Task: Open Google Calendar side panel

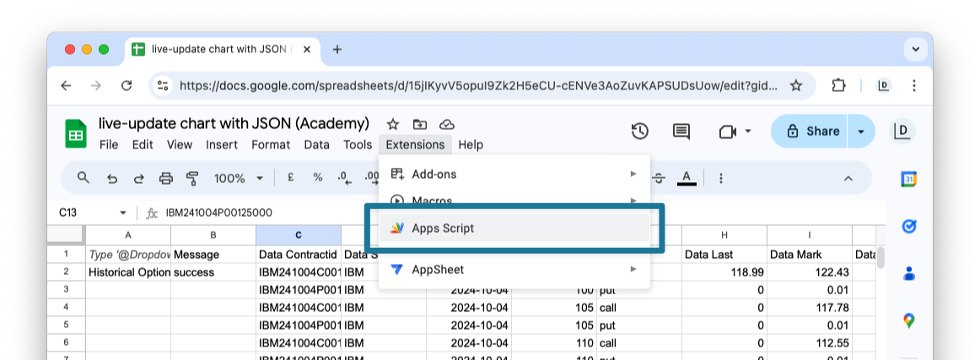Action: 909,180
